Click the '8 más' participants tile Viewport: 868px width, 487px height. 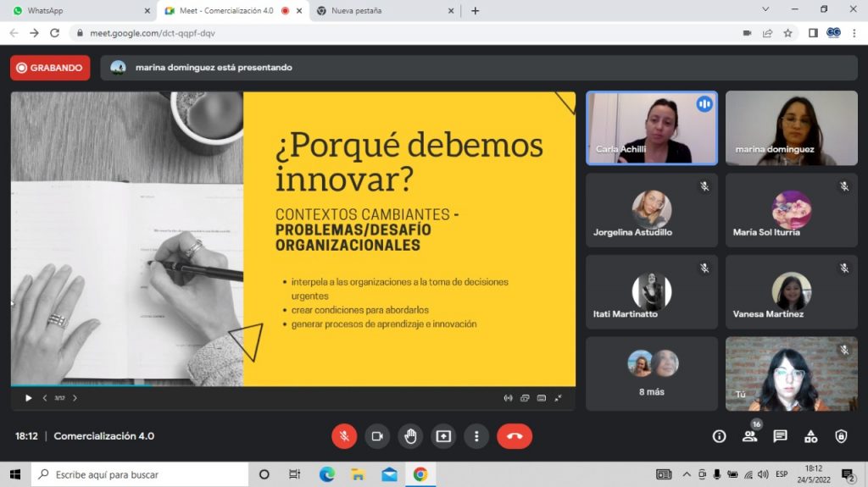[x=651, y=373]
